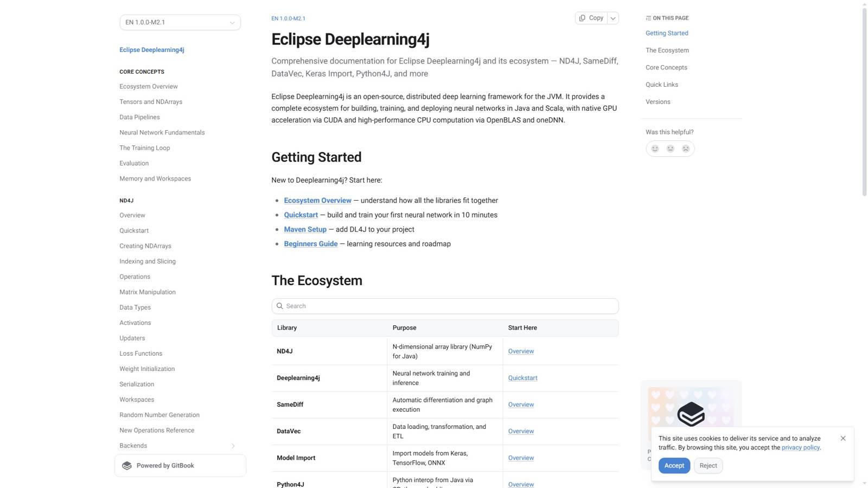Open Activations in the sidebar
Viewport: 868px width, 488px height.
coord(135,323)
